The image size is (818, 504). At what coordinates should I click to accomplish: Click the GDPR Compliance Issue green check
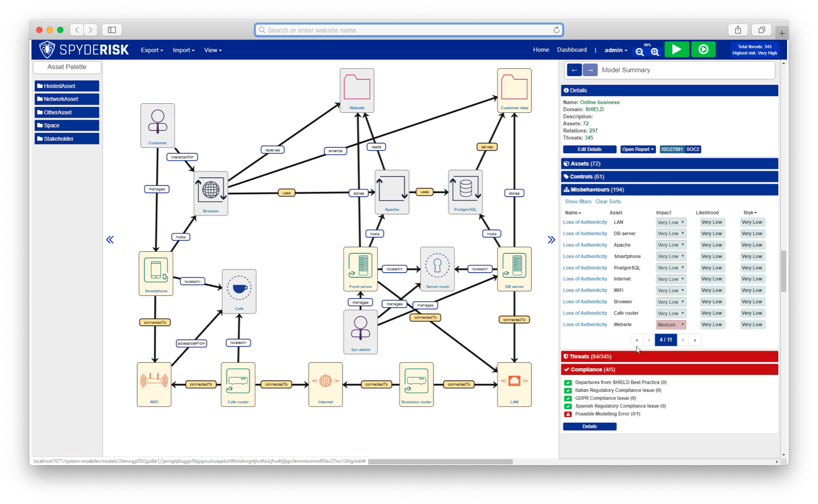pos(567,398)
